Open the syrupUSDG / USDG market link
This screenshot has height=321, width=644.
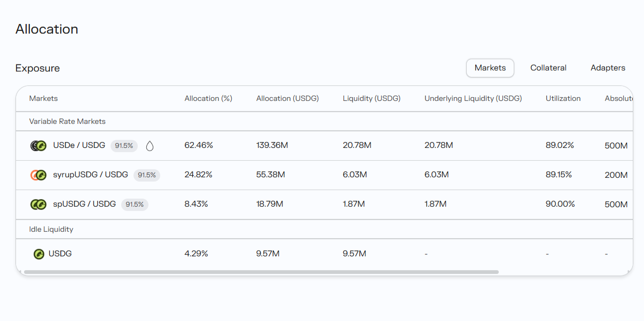point(91,175)
